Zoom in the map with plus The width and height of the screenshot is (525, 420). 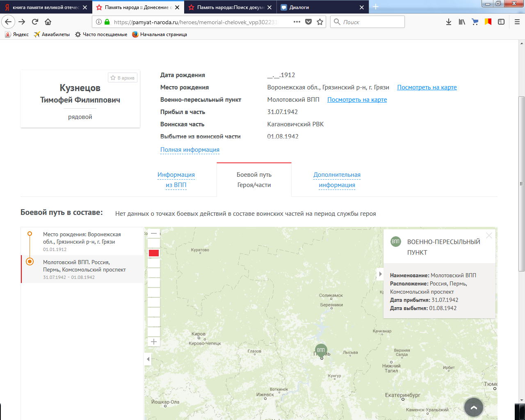pyautogui.click(x=154, y=342)
